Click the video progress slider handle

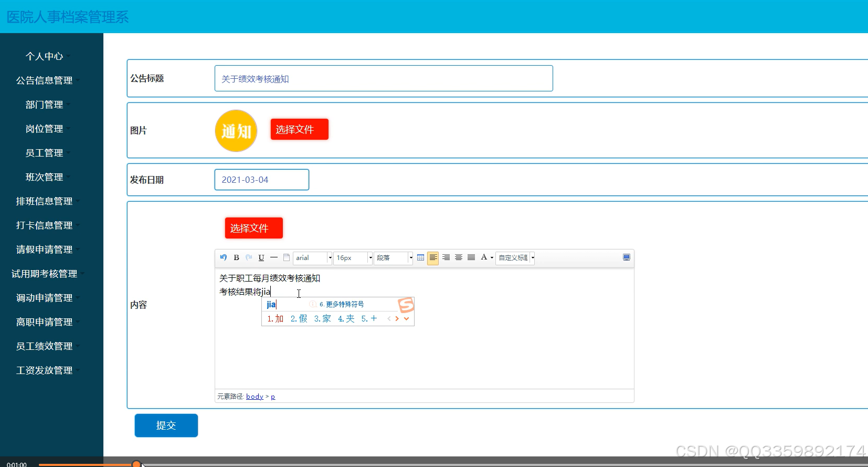click(x=136, y=464)
